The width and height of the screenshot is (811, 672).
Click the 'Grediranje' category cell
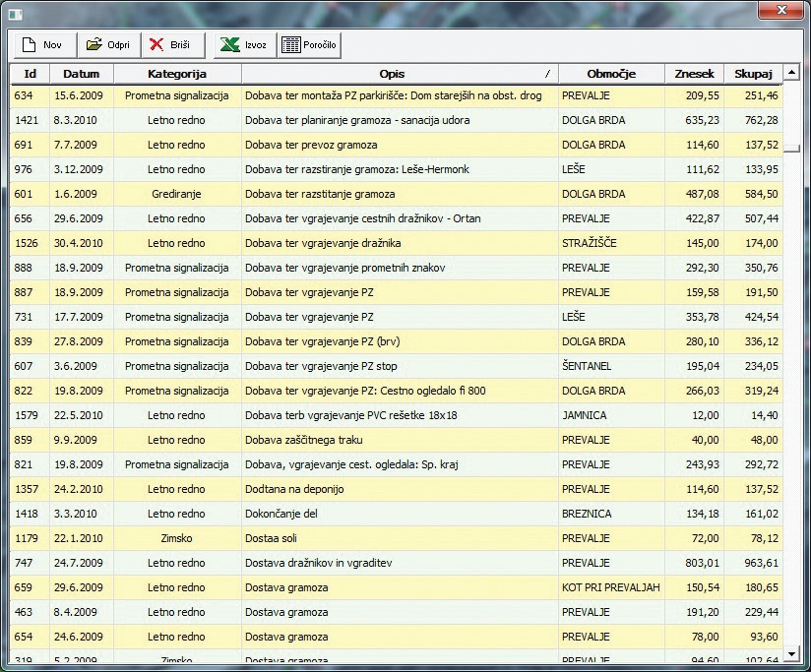176,194
